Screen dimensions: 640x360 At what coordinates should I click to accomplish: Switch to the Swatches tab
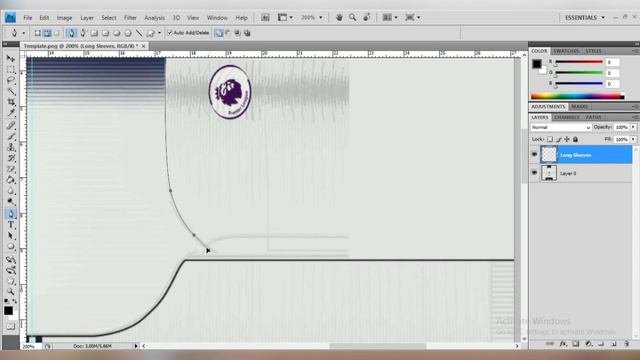coord(566,51)
